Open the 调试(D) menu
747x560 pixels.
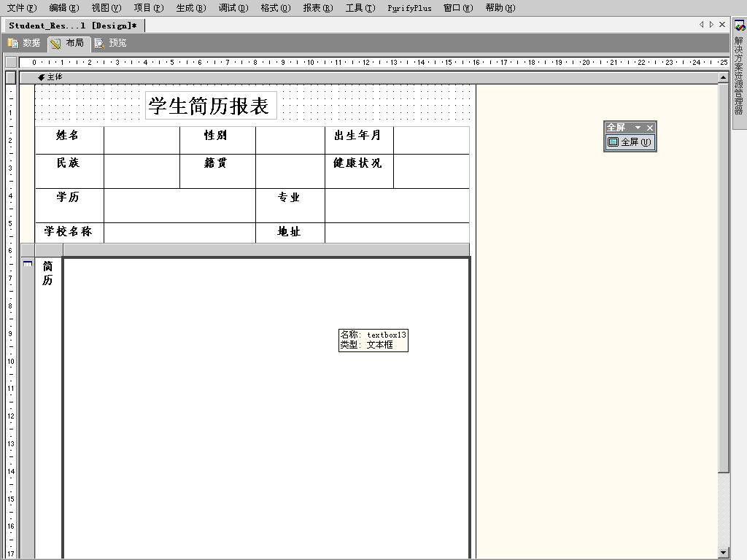pyautogui.click(x=233, y=8)
